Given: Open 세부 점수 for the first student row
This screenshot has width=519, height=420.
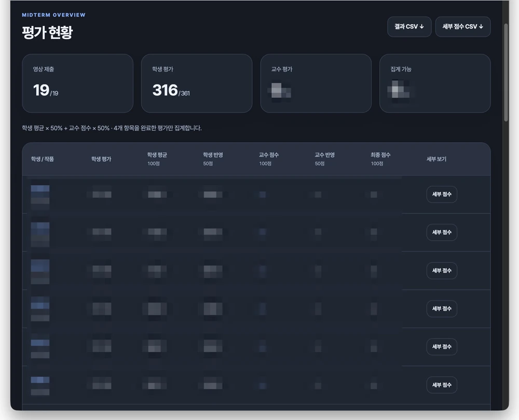Looking at the screenshot, I should (442, 194).
